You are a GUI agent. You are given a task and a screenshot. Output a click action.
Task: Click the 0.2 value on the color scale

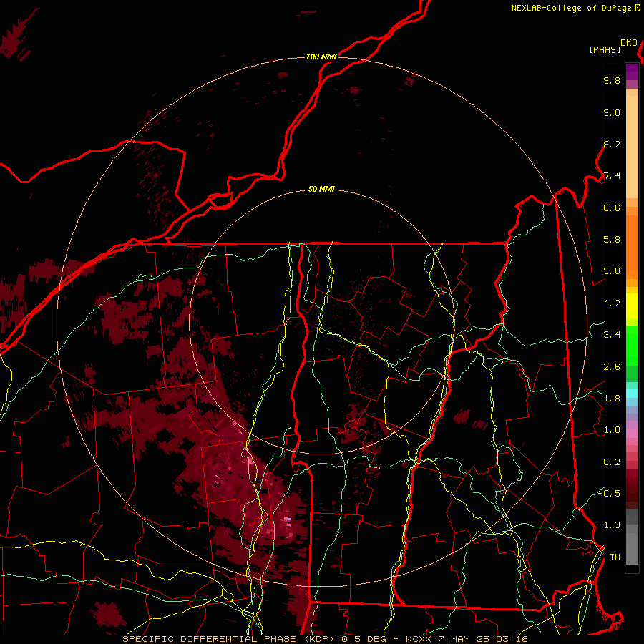(612, 462)
